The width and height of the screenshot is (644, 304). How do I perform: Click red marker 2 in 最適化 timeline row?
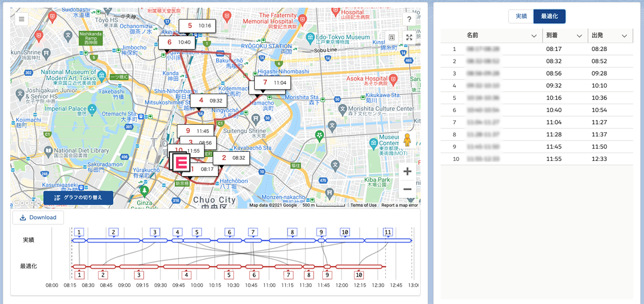pos(103,275)
